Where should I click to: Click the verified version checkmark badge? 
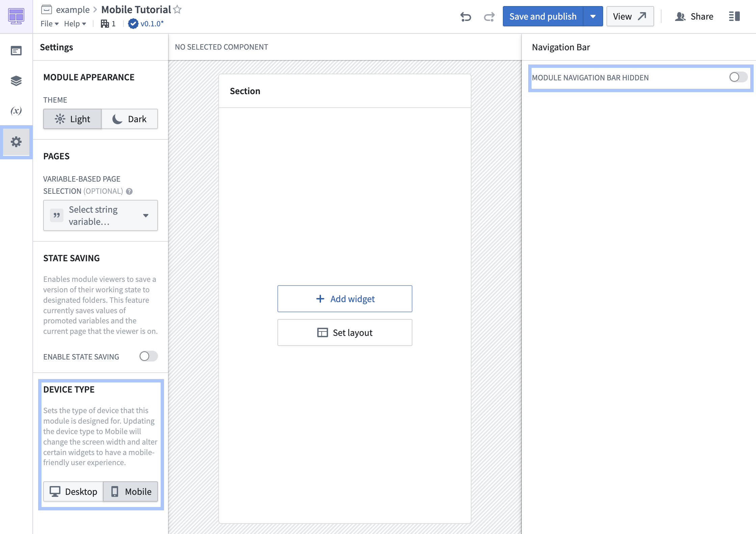133,24
